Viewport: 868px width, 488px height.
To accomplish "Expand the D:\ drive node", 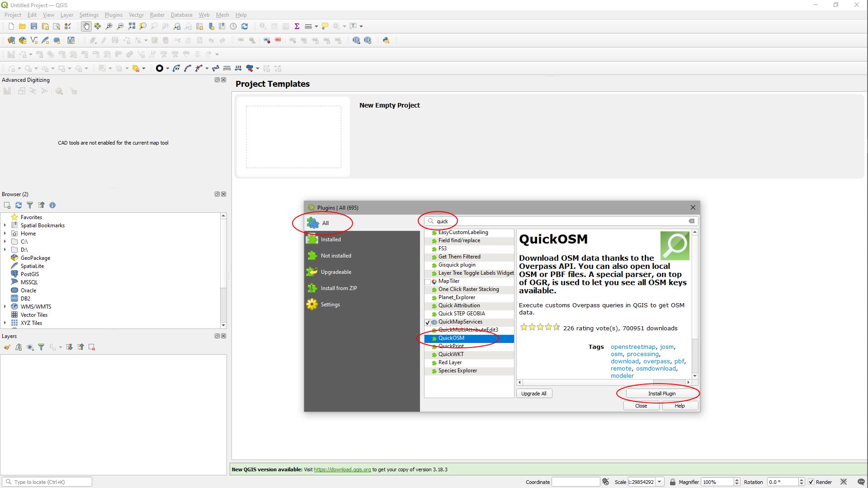I will [x=5, y=249].
